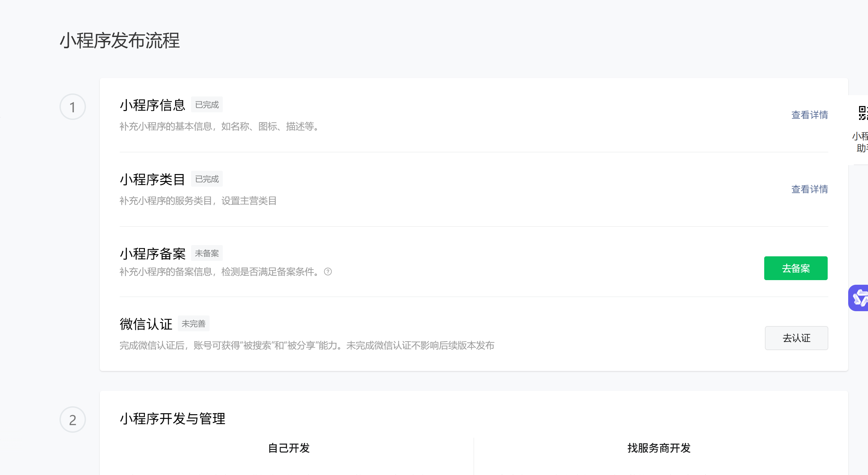This screenshot has width=868, height=475.
Task: Select the 自己开发 tab
Action: [x=289, y=448]
